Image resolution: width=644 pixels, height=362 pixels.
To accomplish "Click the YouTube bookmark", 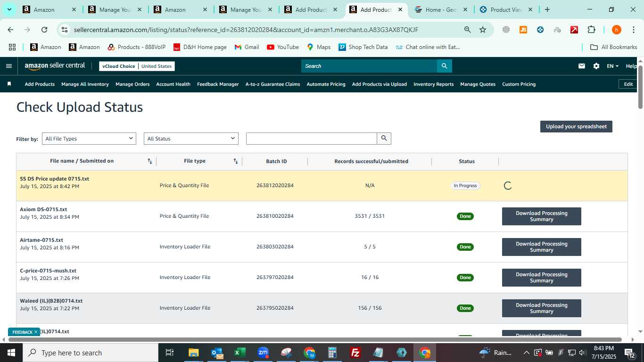I will point(283,47).
